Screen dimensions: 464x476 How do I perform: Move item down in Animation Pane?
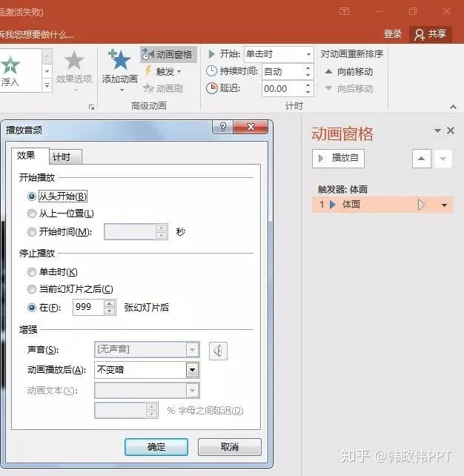[443, 159]
